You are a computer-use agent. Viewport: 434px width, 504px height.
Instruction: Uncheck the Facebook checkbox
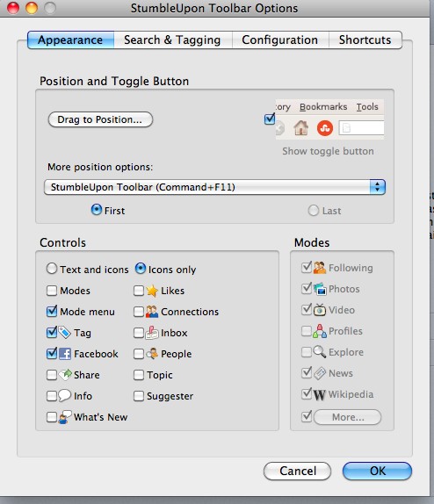pyautogui.click(x=52, y=354)
